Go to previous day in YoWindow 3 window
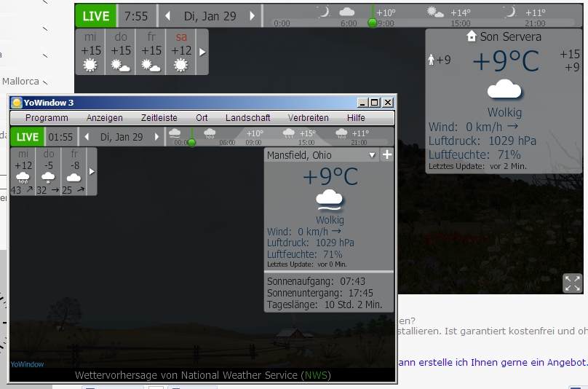 (x=87, y=137)
